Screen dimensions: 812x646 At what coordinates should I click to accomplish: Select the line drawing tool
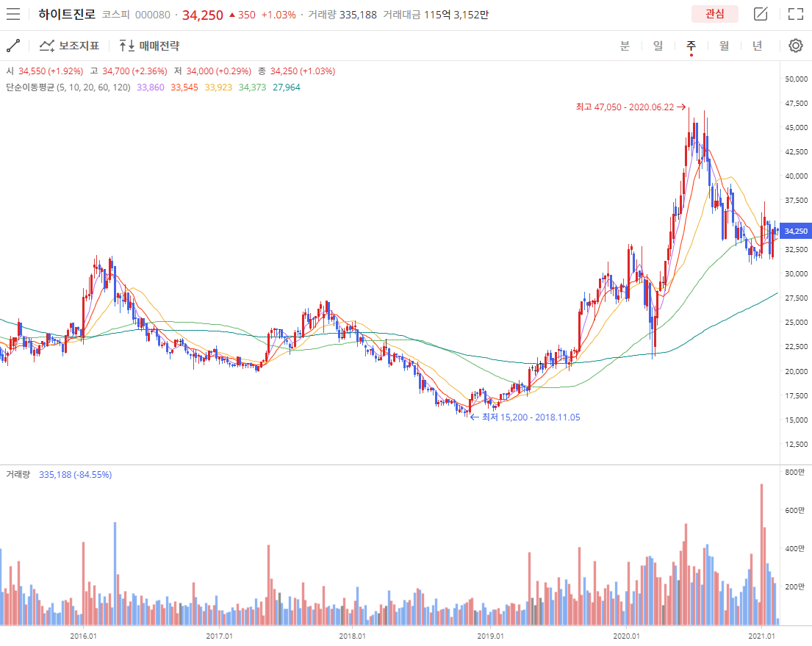point(13,46)
